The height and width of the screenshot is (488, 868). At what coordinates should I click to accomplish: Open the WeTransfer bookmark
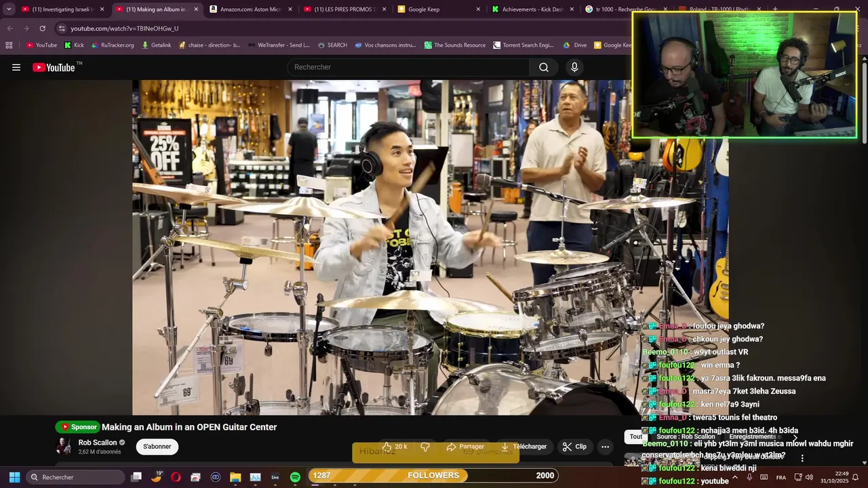pos(279,45)
